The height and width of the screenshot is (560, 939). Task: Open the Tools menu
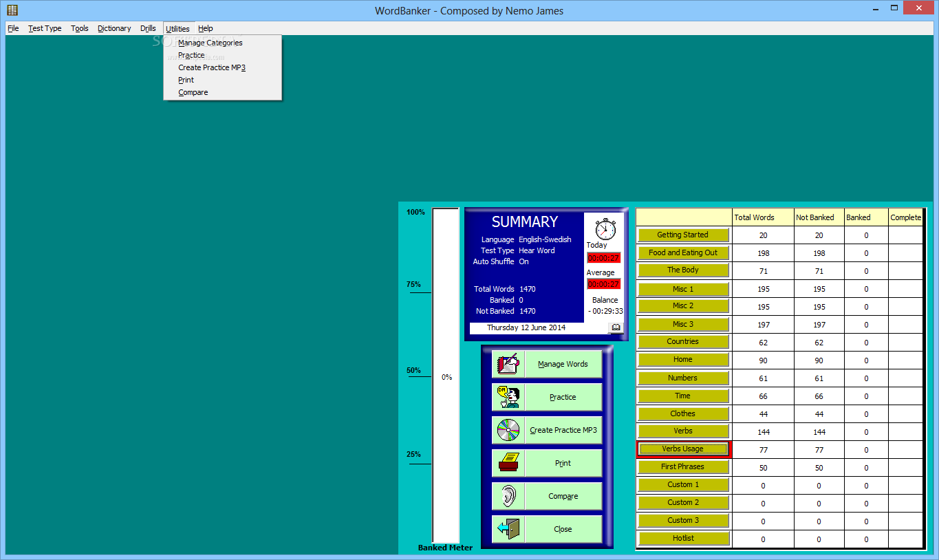coord(80,28)
